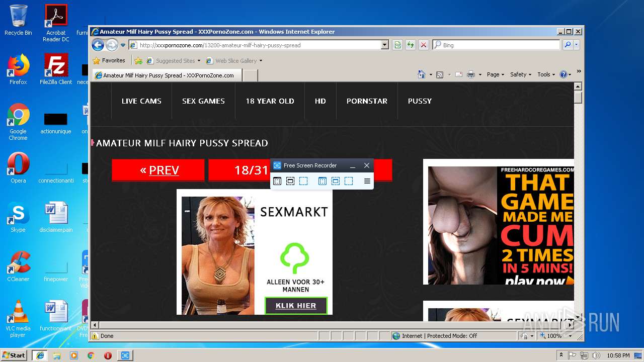This screenshot has width=644, height=362.
Task: Open the Home page icon in command bar
Action: coord(422,74)
